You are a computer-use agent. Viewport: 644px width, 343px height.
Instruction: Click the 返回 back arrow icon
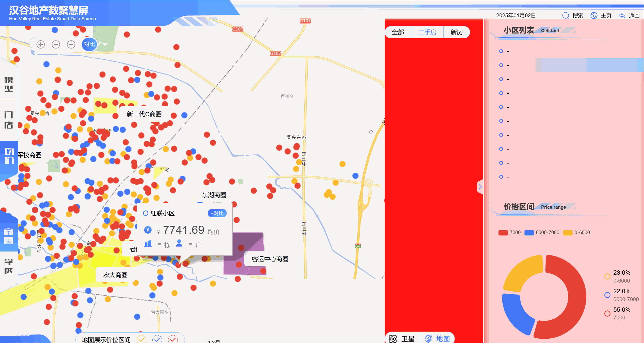point(622,16)
